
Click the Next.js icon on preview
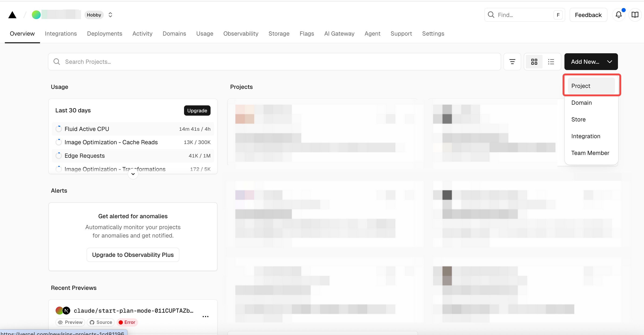66,311
